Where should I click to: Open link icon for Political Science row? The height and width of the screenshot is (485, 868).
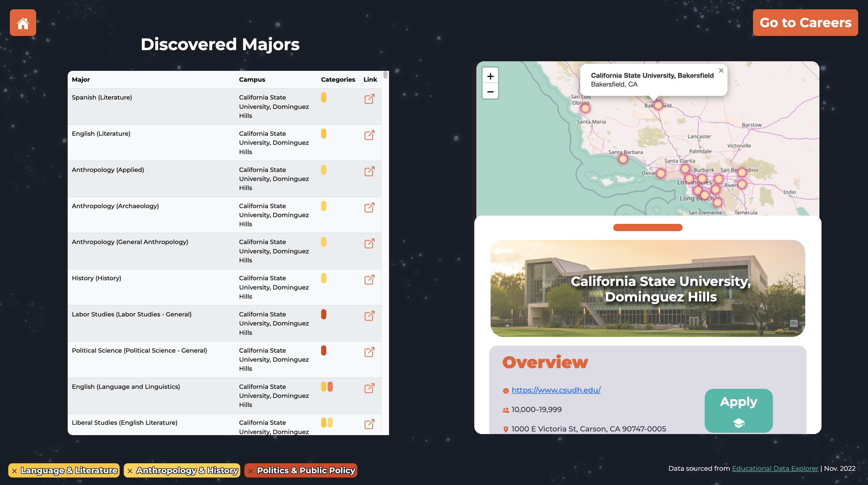[369, 352]
